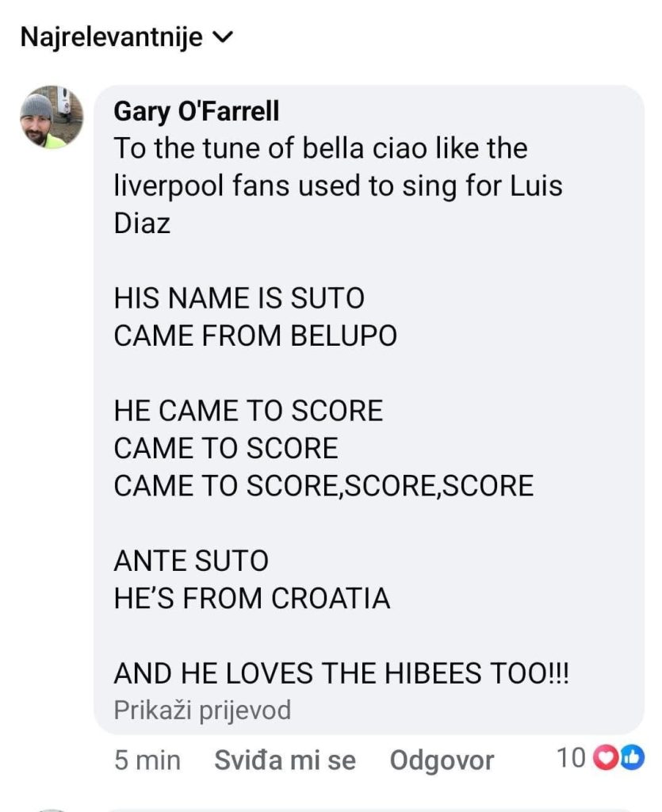The image size is (662, 812).
Task: Click the 5 min timestamp
Action: (x=147, y=760)
